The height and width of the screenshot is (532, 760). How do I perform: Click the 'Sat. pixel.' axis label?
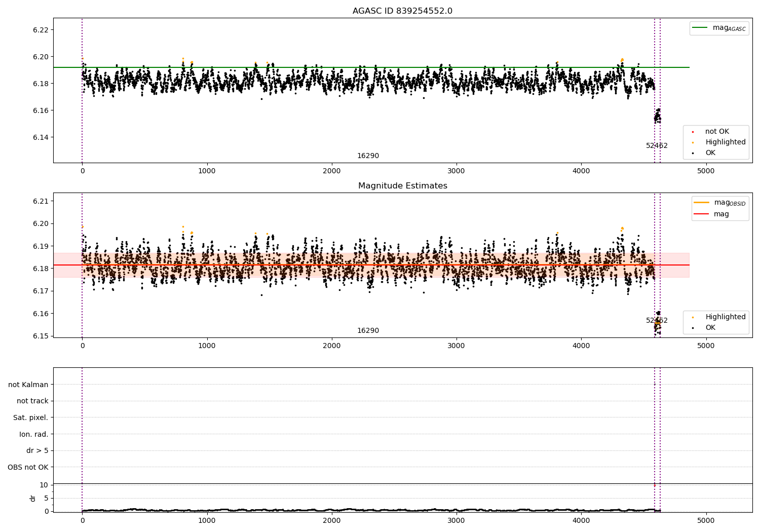point(31,418)
